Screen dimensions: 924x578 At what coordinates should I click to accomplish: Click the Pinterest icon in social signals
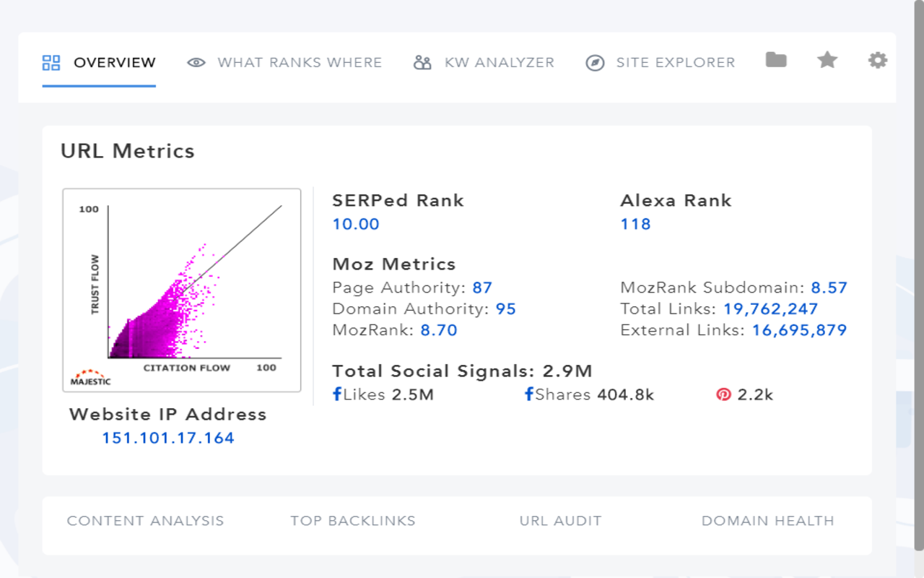tap(723, 394)
